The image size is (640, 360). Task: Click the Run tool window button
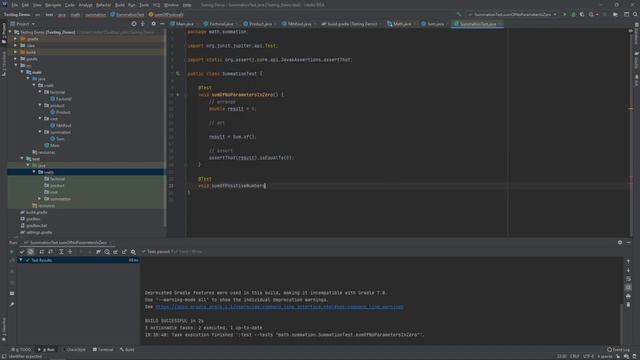pos(46,350)
